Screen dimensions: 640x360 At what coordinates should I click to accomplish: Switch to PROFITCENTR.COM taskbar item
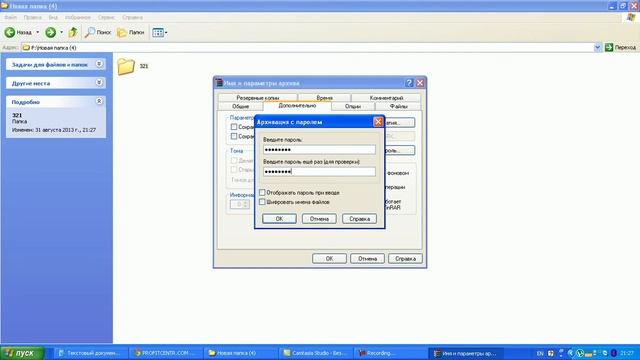165,353
